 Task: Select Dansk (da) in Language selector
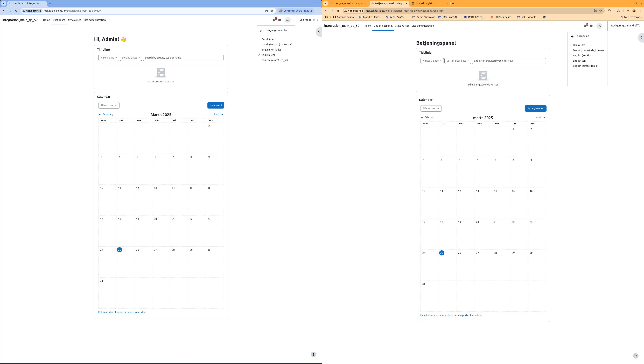point(268,39)
